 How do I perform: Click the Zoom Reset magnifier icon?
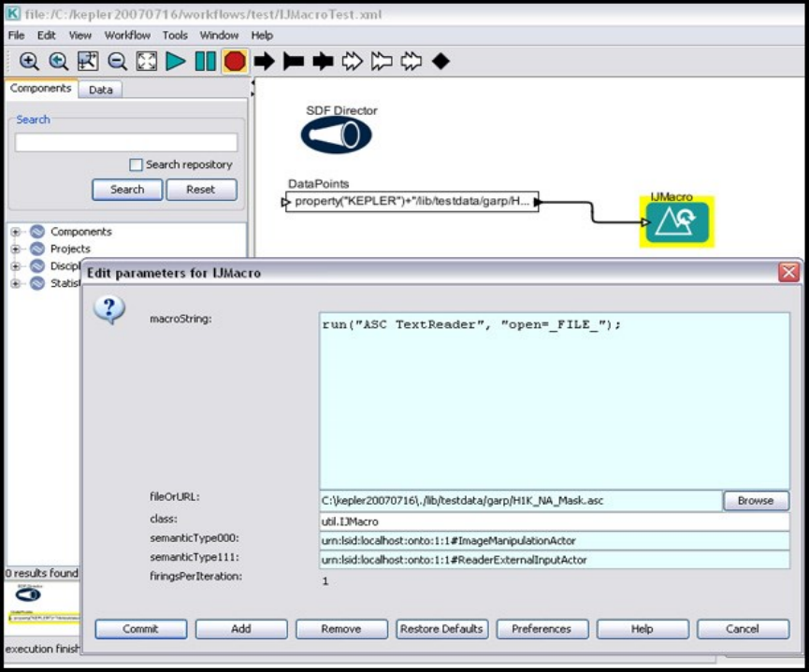pos(58,62)
